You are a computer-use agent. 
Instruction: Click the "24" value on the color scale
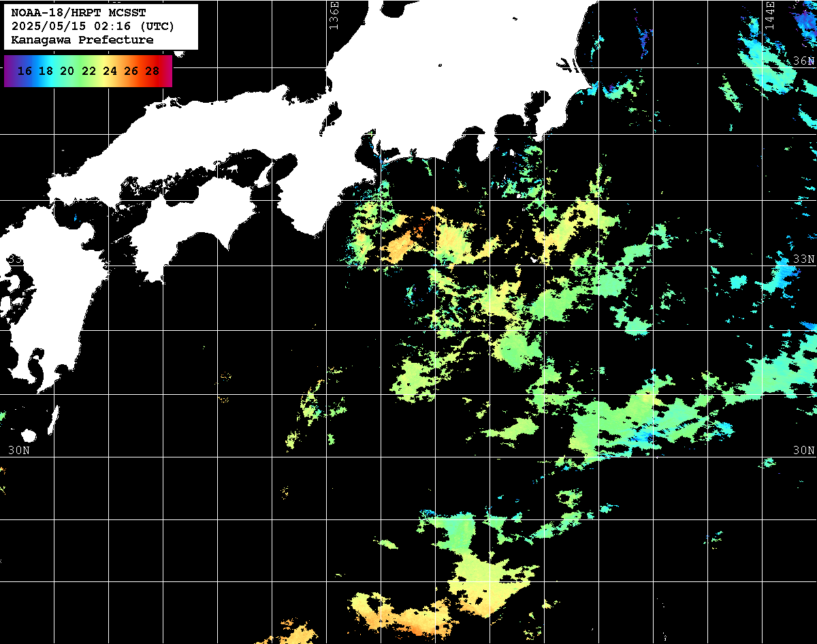tap(110, 71)
